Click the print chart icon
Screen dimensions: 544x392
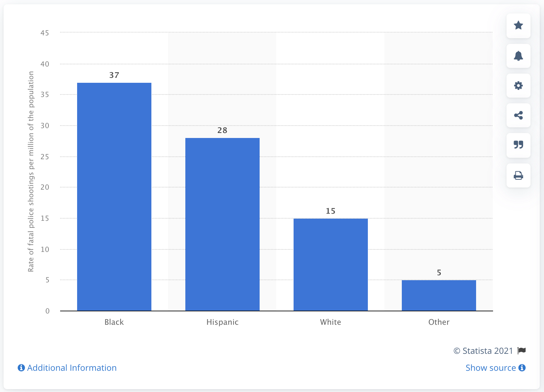pyautogui.click(x=518, y=175)
